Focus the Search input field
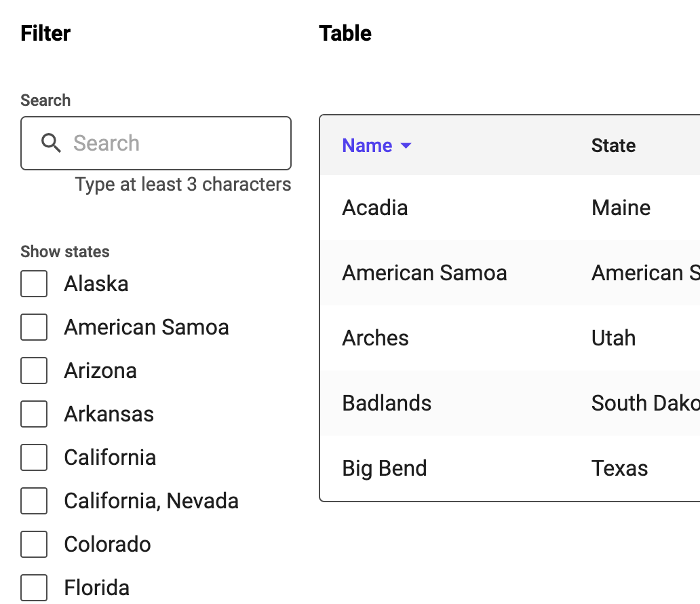 pos(156,143)
